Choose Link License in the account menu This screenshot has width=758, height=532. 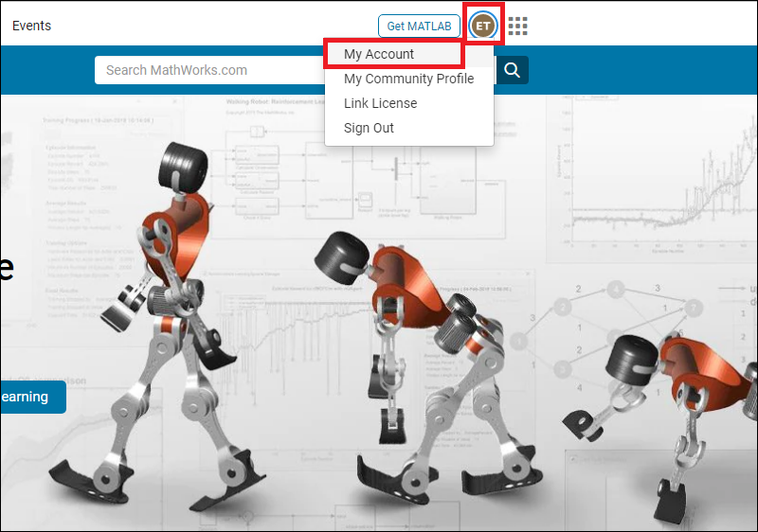380,103
